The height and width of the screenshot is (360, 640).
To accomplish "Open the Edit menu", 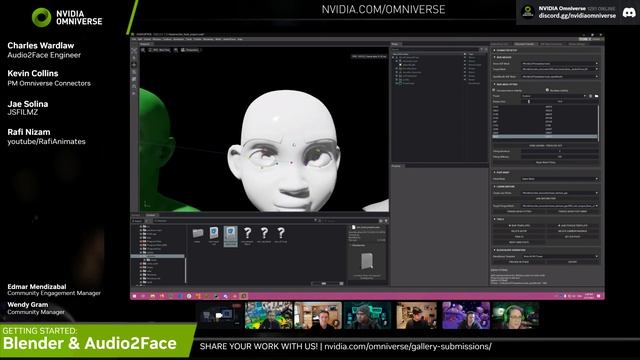I will [140, 39].
